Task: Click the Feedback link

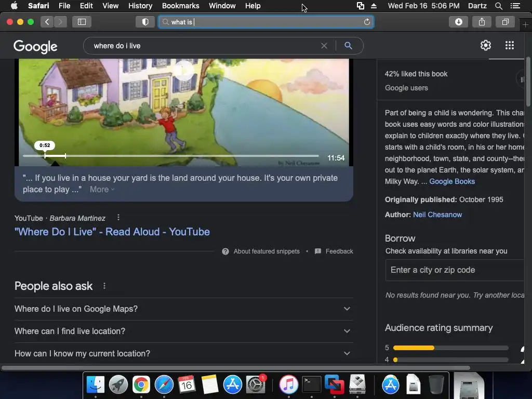Action: pyautogui.click(x=339, y=251)
